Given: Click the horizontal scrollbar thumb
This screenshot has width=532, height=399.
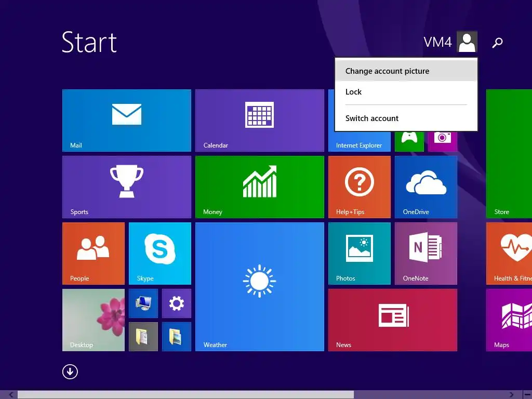Looking at the screenshot, I should (185, 395).
